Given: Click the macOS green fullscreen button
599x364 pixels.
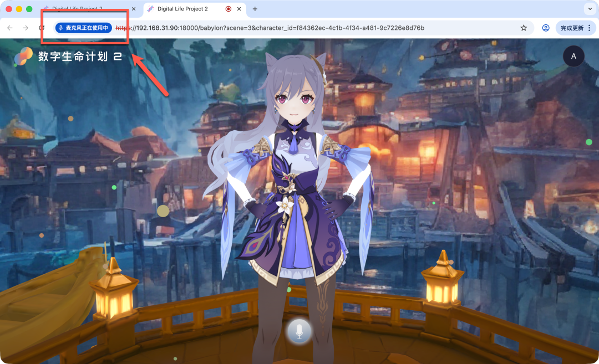Looking at the screenshot, I should tap(29, 9).
